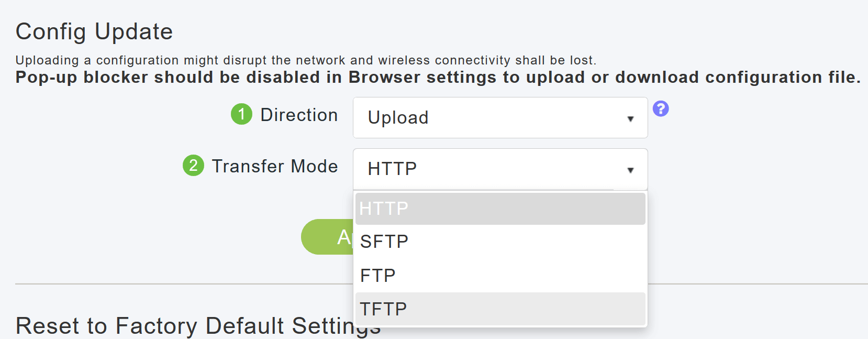Click the word Browser in the warning

point(384,78)
